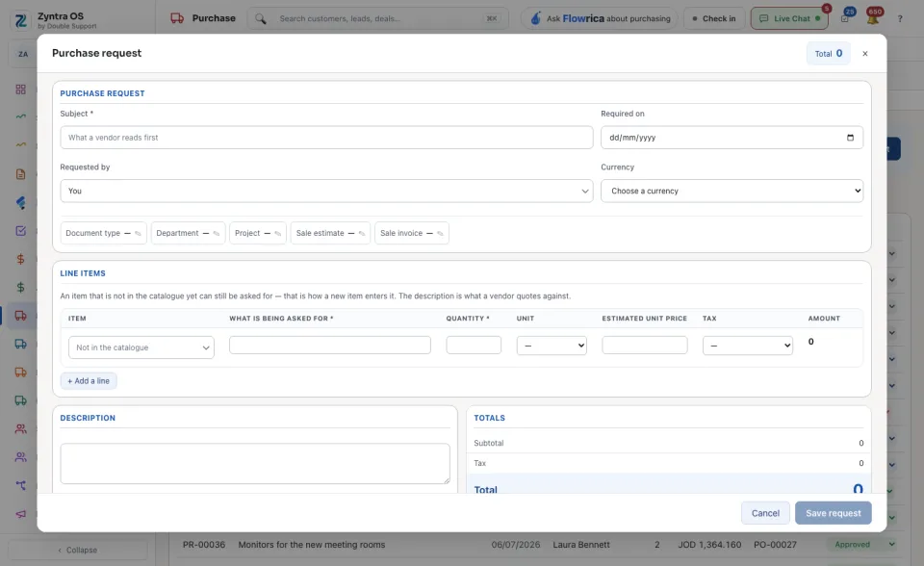Open the purple people sidebar icon
The height and width of the screenshot is (566, 924).
coord(20,457)
